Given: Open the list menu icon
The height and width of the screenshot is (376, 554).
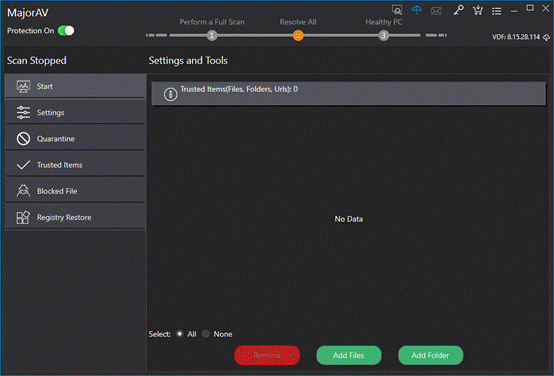Looking at the screenshot, I should pyautogui.click(x=496, y=11).
